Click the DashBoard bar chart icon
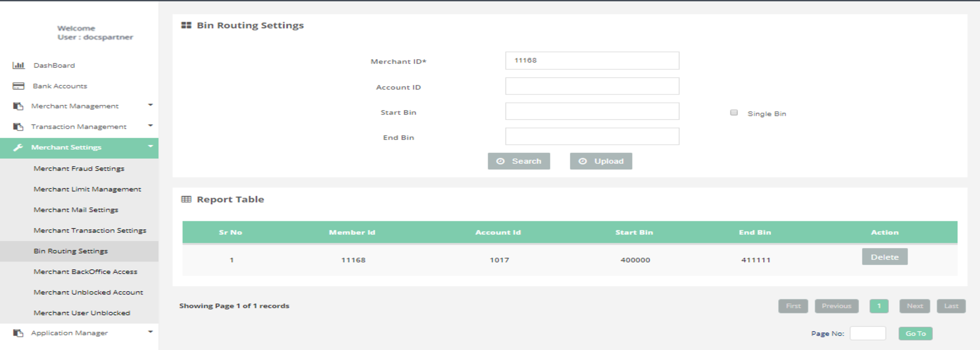The image size is (980, 350). (19, 65)
